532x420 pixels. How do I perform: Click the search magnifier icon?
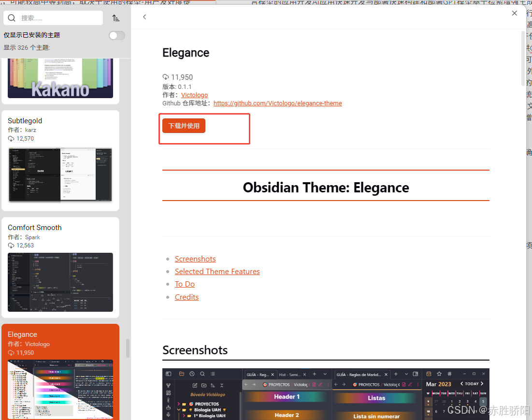pos(12,18)
